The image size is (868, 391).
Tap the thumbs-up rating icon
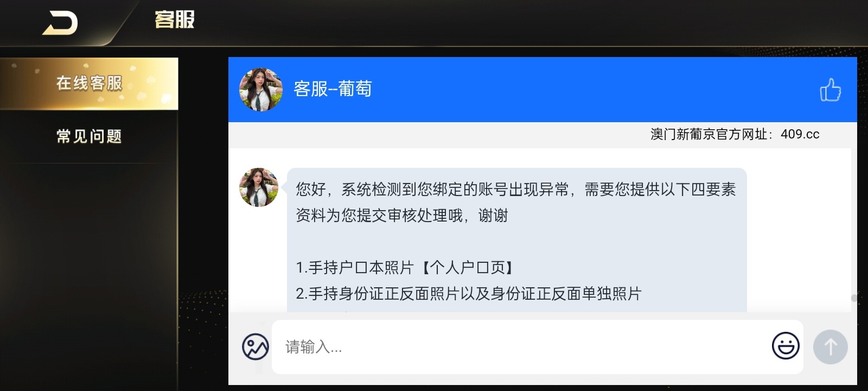830,90
